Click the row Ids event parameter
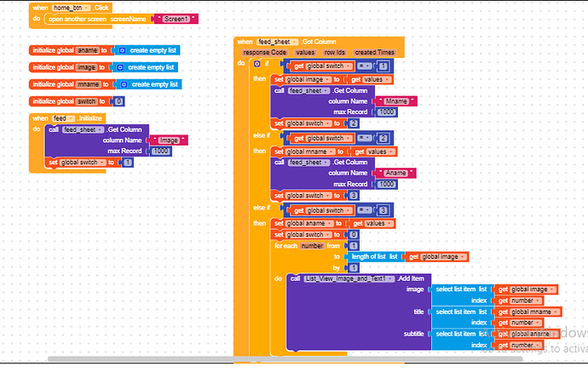This screenshot has height=372, width=588. coord(334,52)
